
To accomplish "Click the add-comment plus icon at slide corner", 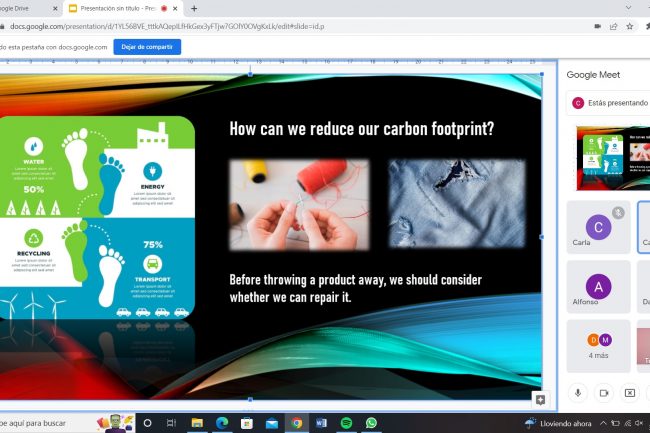I will tap(540, 400).
